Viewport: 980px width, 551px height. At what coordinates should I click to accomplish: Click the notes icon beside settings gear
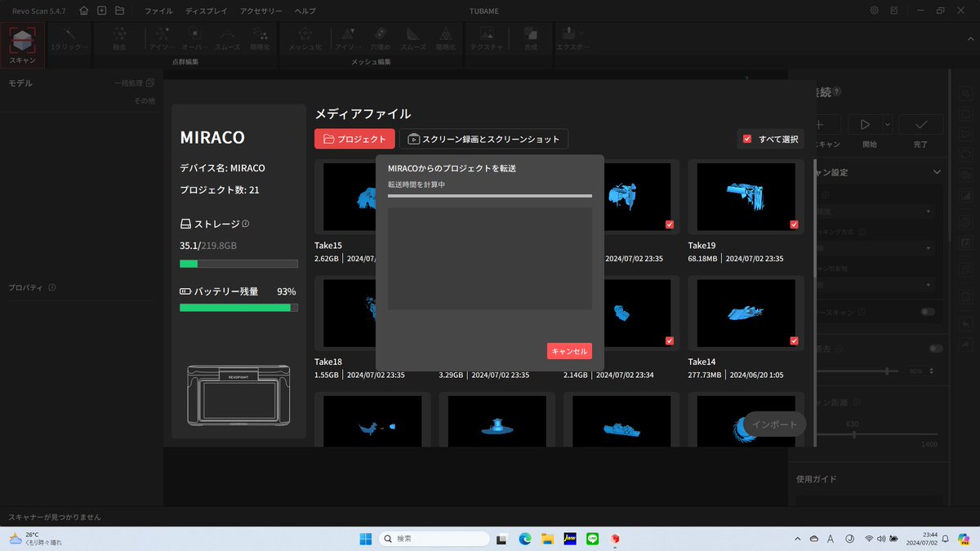point(895,11)
